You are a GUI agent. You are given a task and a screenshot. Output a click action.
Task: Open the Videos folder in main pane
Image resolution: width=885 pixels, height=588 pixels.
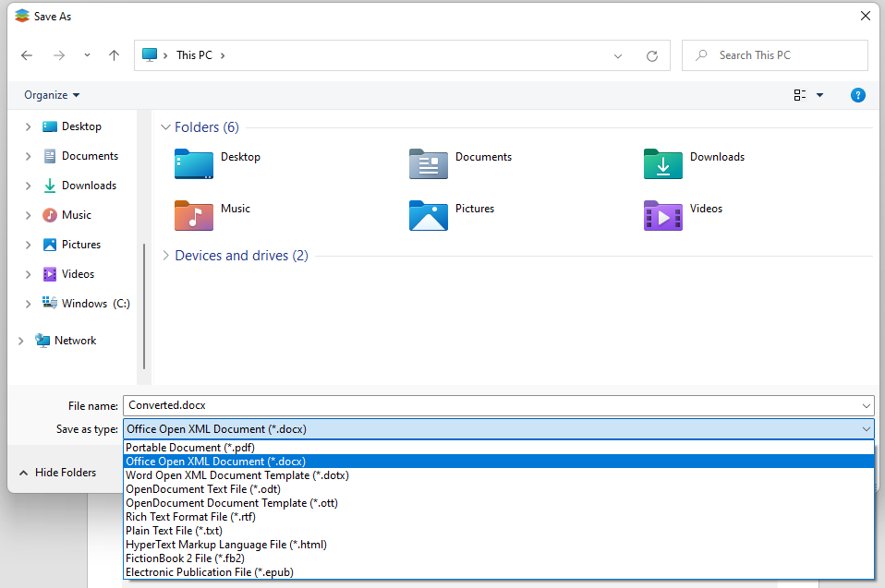[x=662, y=215]
